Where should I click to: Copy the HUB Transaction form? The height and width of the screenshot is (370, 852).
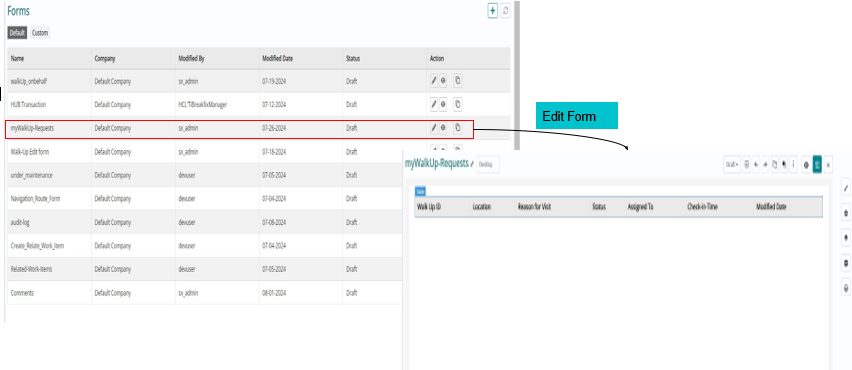pyautogui.click(x=458, y=104)
